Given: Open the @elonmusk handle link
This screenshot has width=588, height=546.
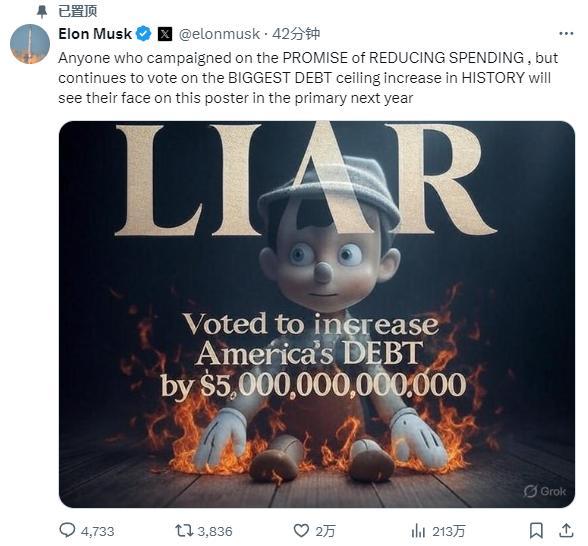Looking at the screenshot, I should [x=219, y=34].
